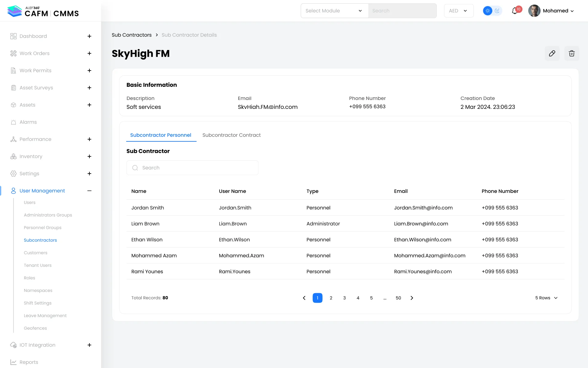Open Tenant Users in the sidebar
Image resolution: width=588 pixels, height=368 pixels.
point(38,266)
